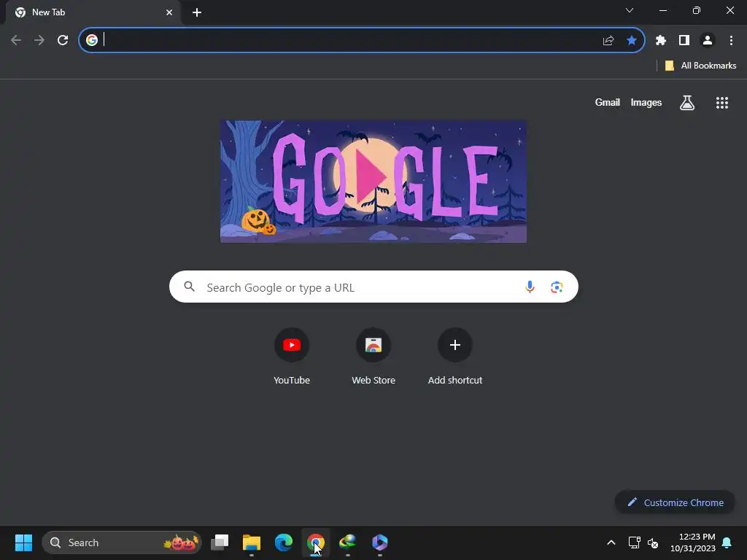Expand hidden system tray icons
Viewport: 747px width, 560px height.
(611, 542)
